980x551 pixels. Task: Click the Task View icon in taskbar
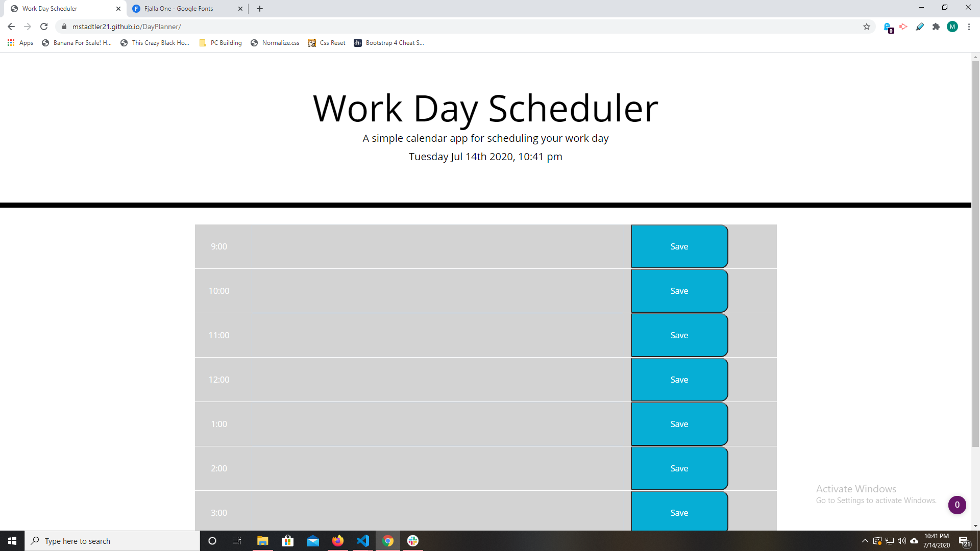pyautogui.click(x=237, y=541)
